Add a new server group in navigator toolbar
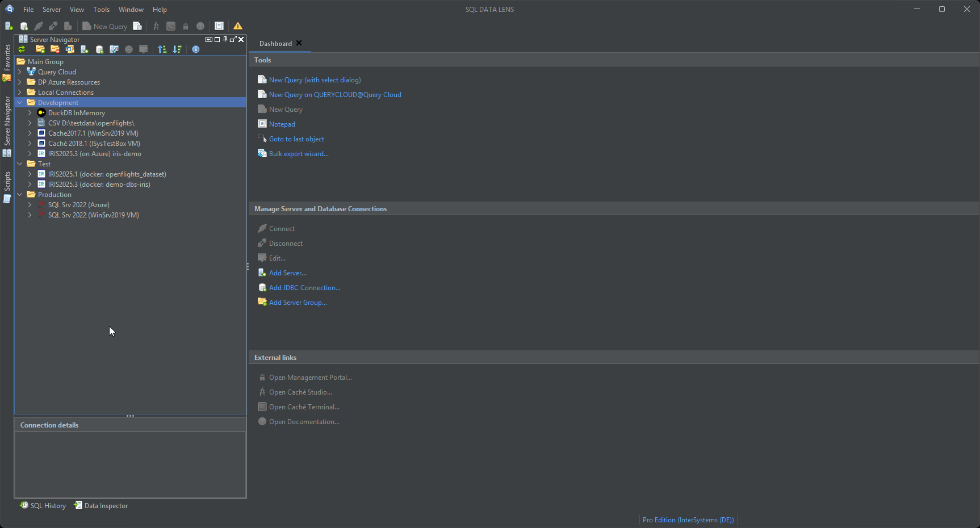This screenshot has height=528, width=980. click(x=40, y=49)
